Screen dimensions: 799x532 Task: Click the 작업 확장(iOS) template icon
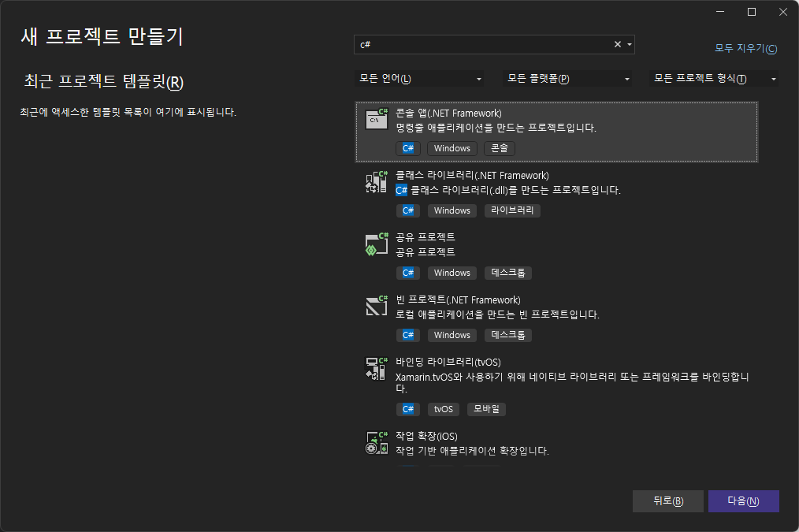click(x=377, y=442)
